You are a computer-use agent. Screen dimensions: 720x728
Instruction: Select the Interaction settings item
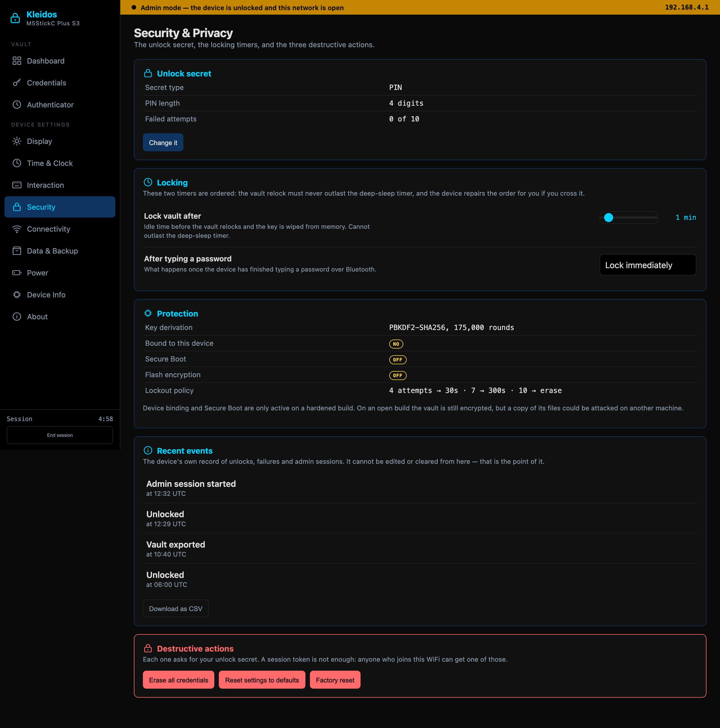[x=60, y=185]
